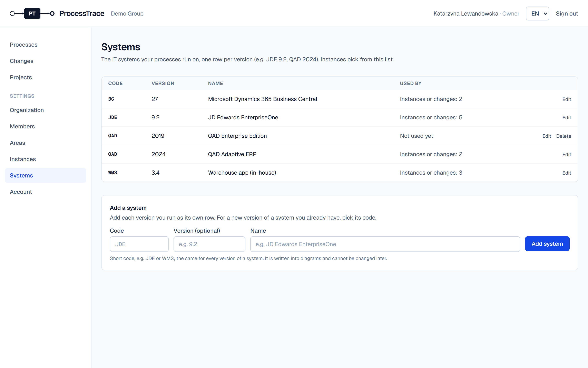588x368 pixels.
Task: Click the JDE code cell
Action: [x=112, y=117]
